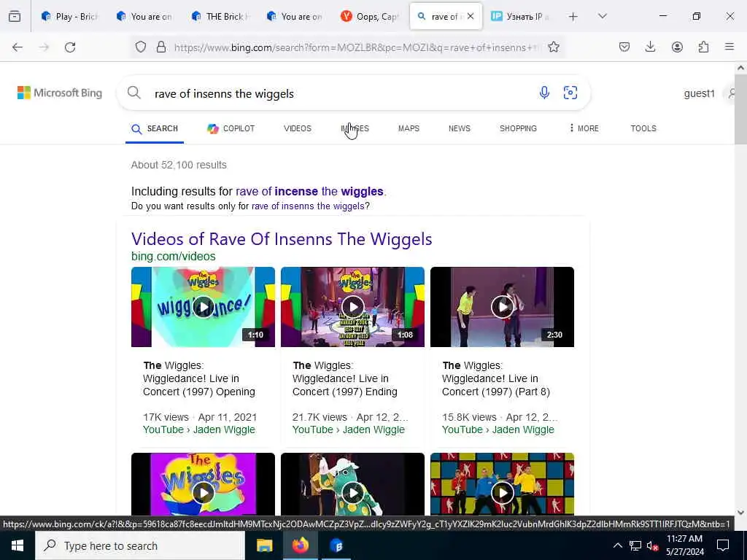This screenshot has width=747, height=560.
Task: Play the green dinosaur video thumbnail
Action: [x=352, y=484]
